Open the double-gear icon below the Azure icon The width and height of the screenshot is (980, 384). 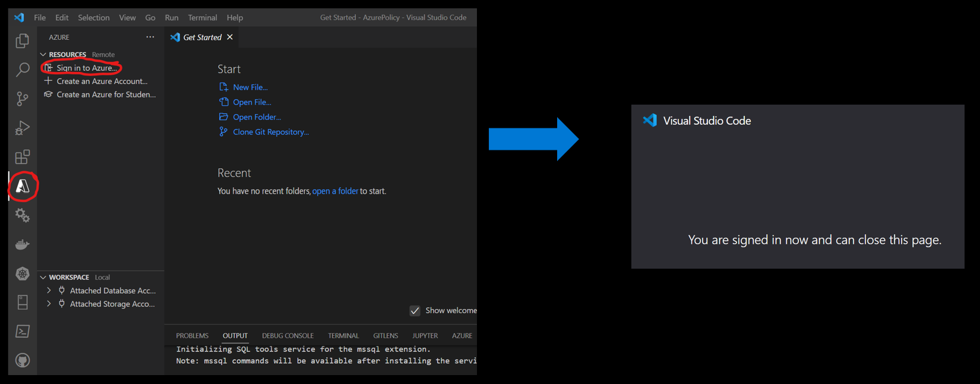(x=22, y=215)
